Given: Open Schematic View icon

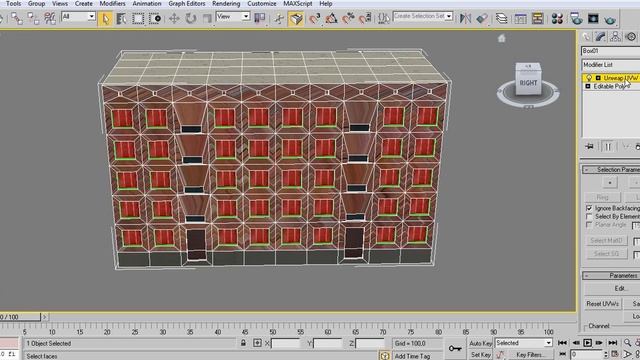Looking at the screenshot, I should (537, 18).
